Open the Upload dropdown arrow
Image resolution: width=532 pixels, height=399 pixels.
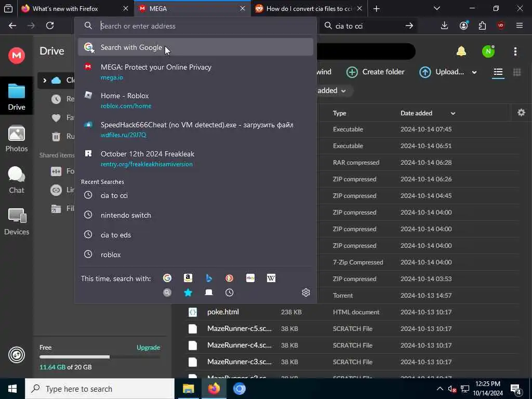474,72
